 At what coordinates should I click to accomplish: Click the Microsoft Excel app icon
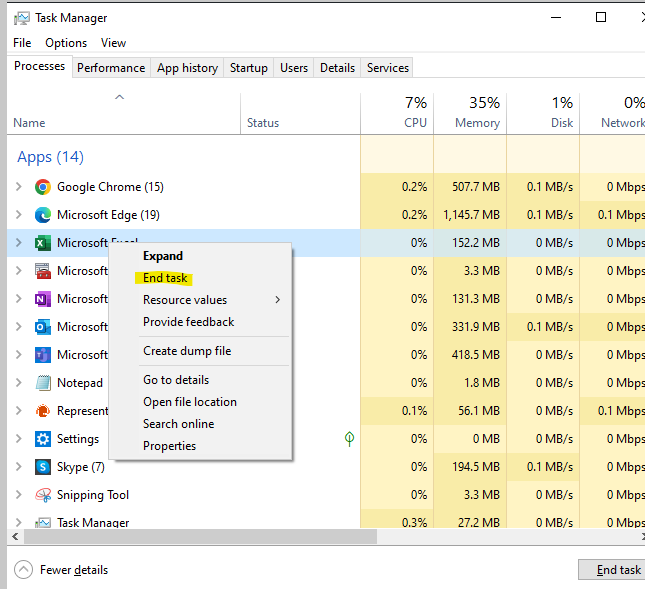(43, 243)
